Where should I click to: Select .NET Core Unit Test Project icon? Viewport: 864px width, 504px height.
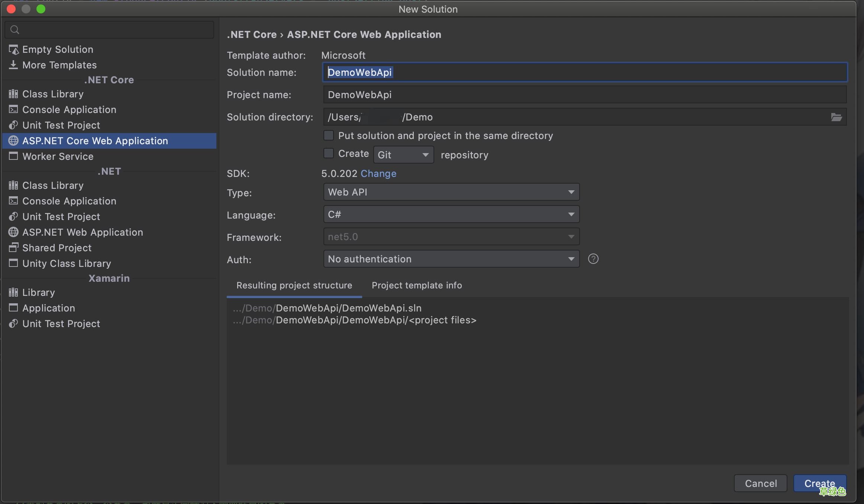pos(13,125)
